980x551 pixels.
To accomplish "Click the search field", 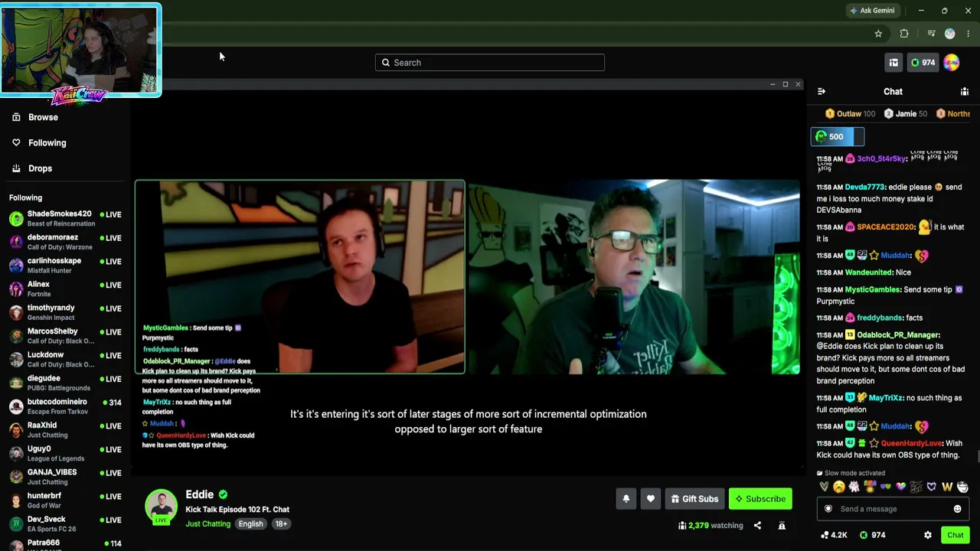I will pos(490,63).
